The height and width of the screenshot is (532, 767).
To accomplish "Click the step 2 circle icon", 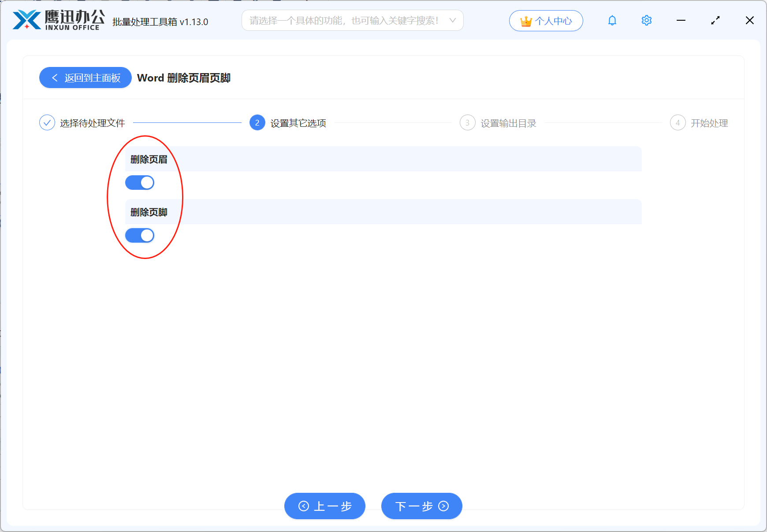I will coord(257,123).
